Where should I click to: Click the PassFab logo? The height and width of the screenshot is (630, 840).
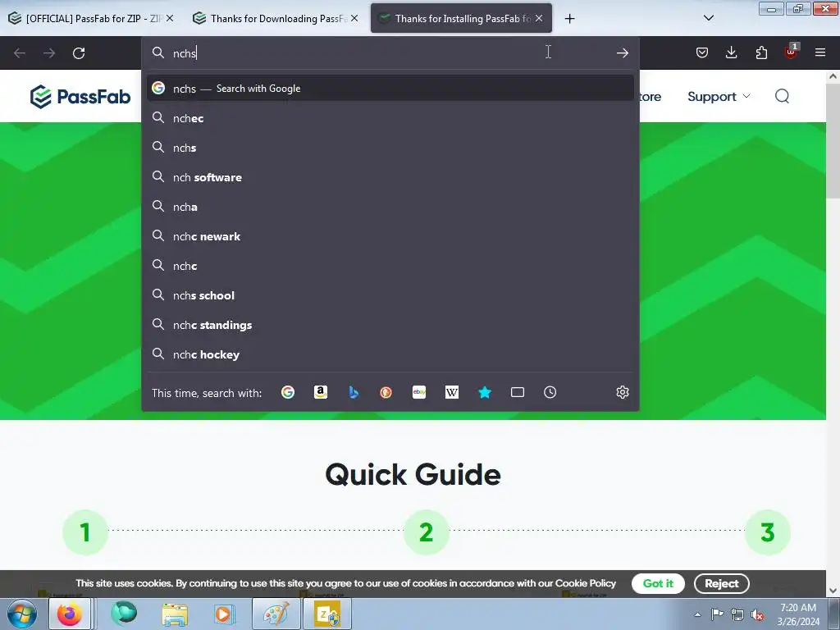tap(80, 97)
